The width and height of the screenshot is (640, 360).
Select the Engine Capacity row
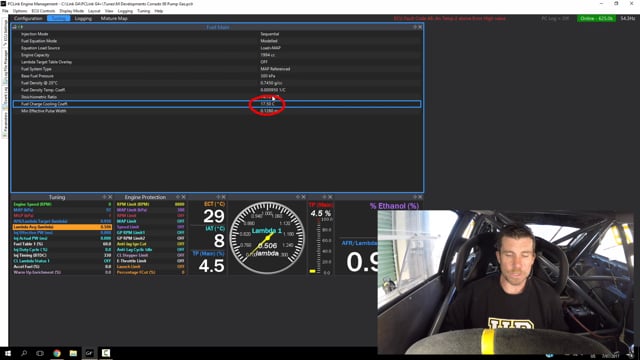click(x=217, y=55)
